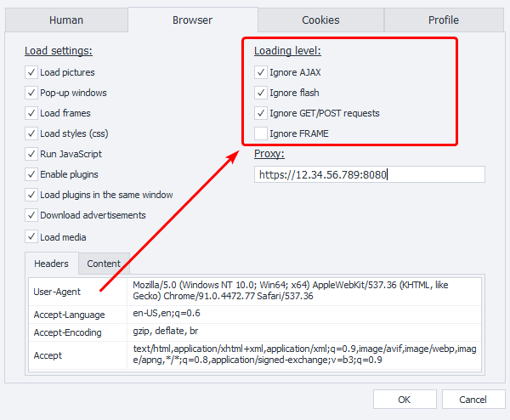The image size is (510, 420).
Task: Uncheck Download advertisements
Action: pos(31,215)
